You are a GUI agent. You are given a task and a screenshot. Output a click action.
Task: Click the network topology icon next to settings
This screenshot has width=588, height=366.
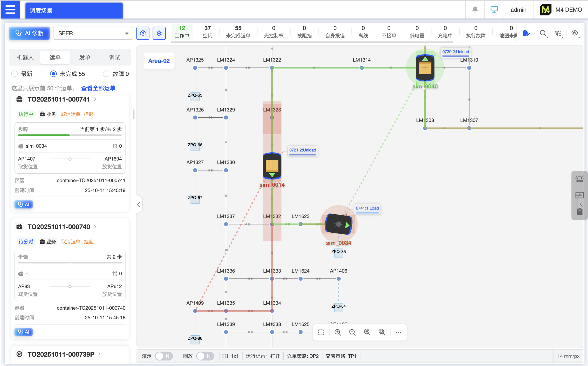tap(159, 33)
